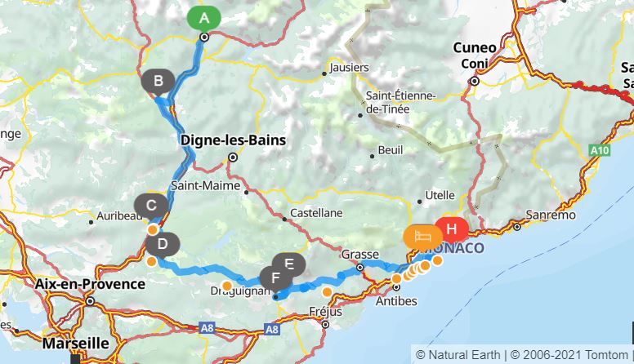Click waypoint marker D on the route
The width and height of the screenshot is (634, 364).
(x=163, y=244)
